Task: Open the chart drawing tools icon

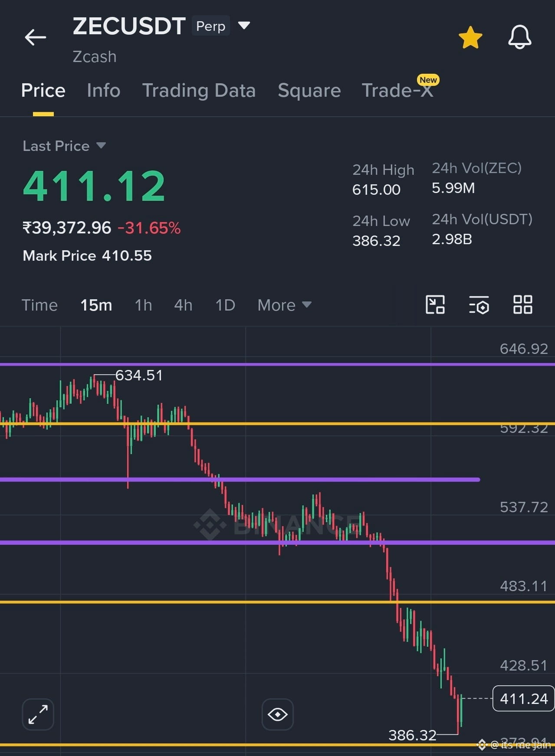Action: click(435, 304)
